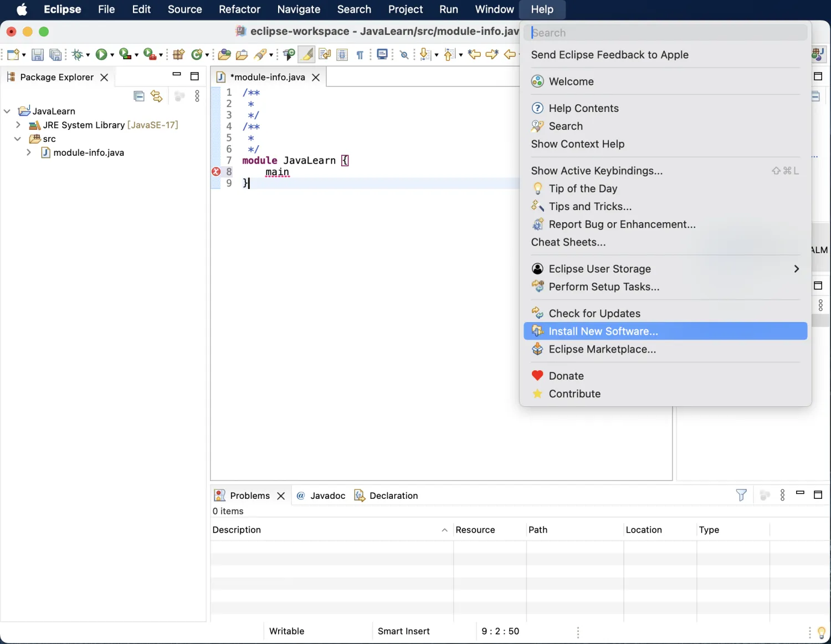Click the Help menu search field

(665, 33)
